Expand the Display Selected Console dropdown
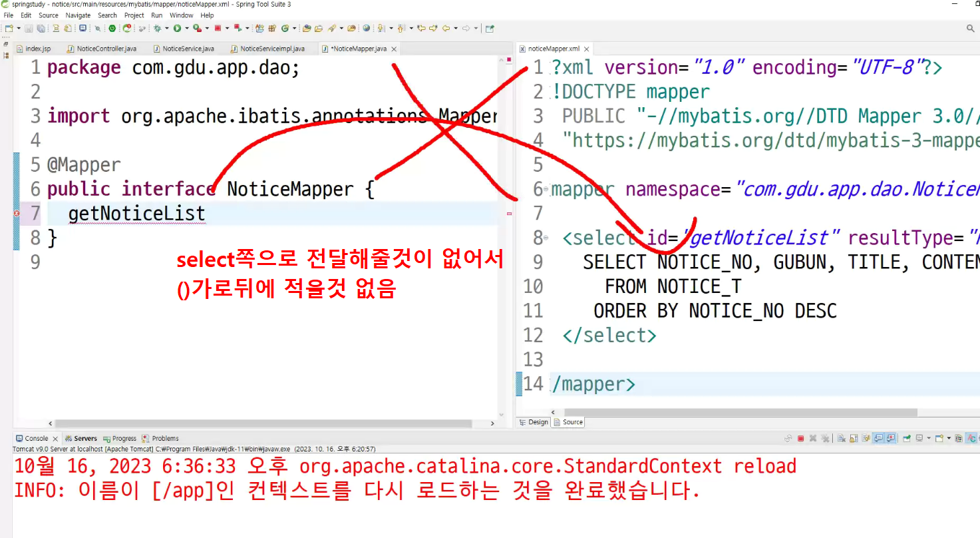The height and width of the screenshot is (538, 980). (x=929, y=438)
